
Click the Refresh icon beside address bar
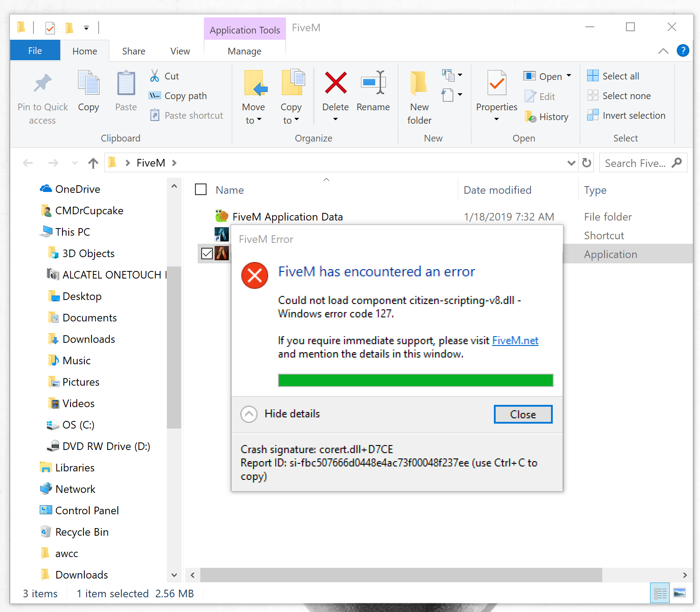pyautogui.click(x=587, y=163)
